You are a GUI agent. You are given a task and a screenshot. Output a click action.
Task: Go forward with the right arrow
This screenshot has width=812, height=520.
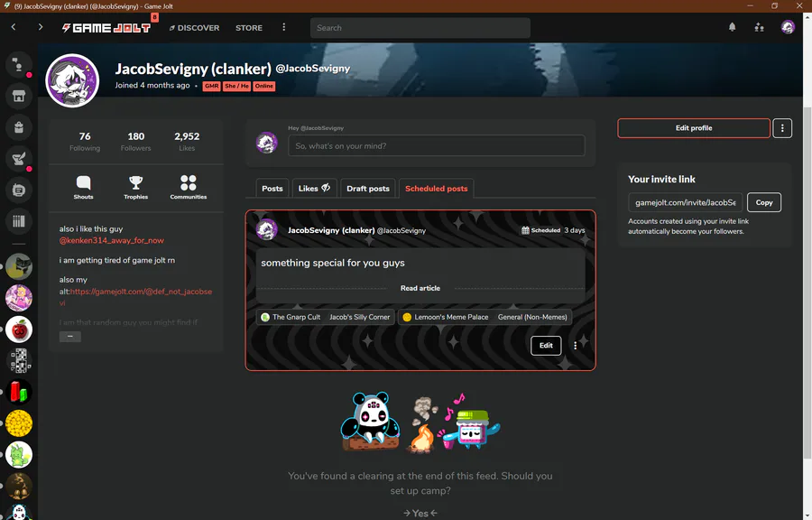41,27
